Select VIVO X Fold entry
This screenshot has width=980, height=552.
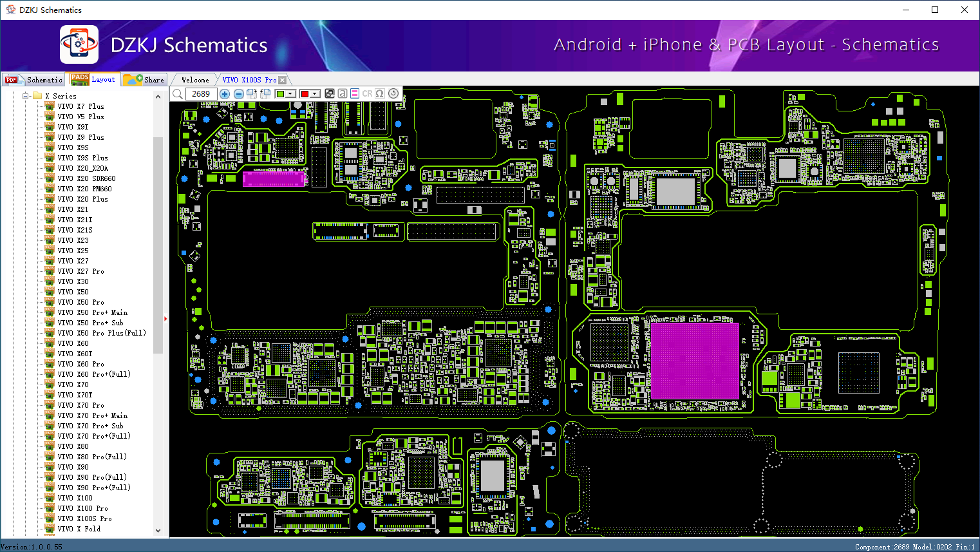[x=79, y=529]
